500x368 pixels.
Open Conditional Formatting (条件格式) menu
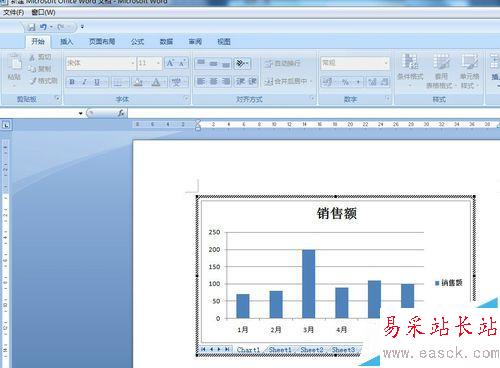pyautogui.click(x=410, y=71)
